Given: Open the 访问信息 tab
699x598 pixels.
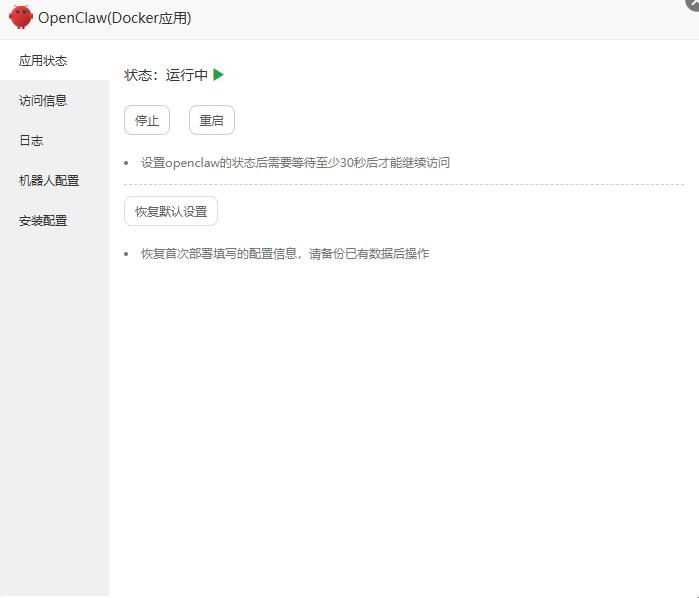Looking at the screenshot, I should (43, 101).
